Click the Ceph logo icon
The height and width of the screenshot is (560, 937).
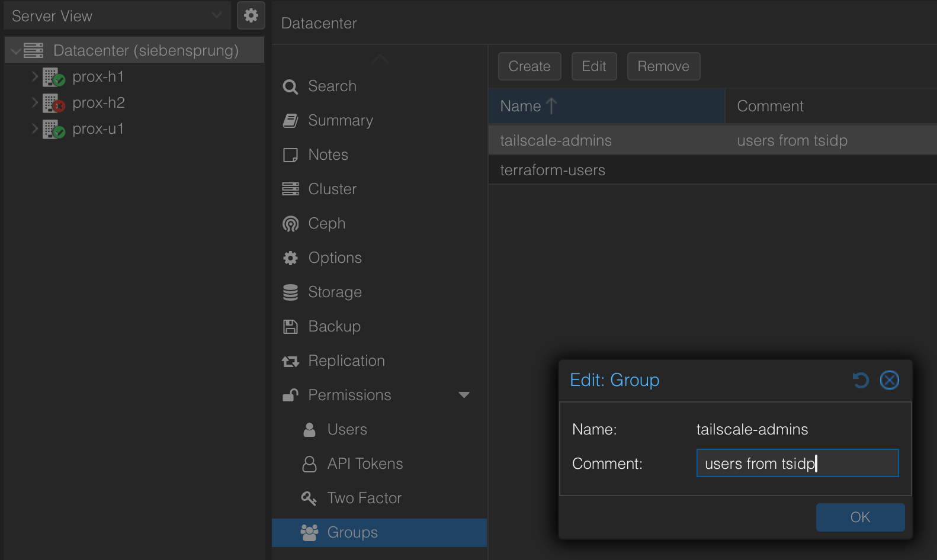[x=290, y=224]
